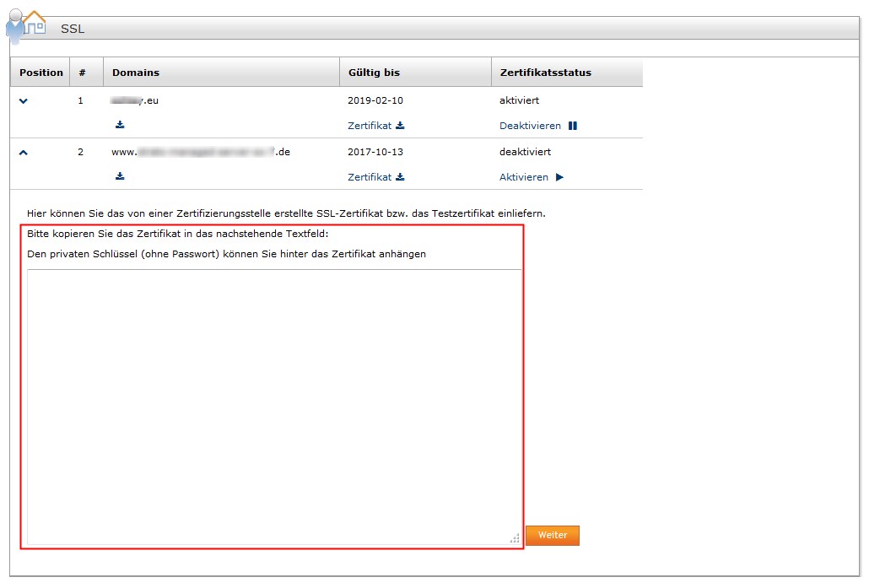Click the home icon beside the SSL title
The width and height of the screenshot is (869, 588).
35,22
